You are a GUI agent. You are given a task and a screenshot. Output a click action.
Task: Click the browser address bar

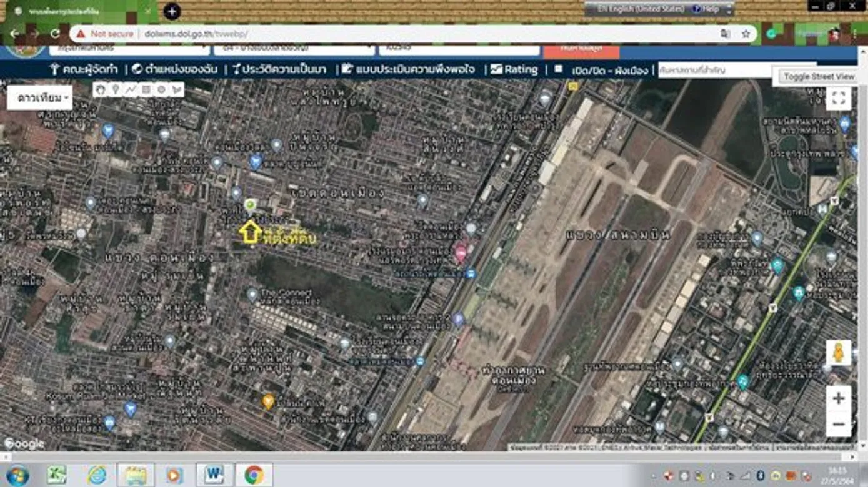coord(412,34)
